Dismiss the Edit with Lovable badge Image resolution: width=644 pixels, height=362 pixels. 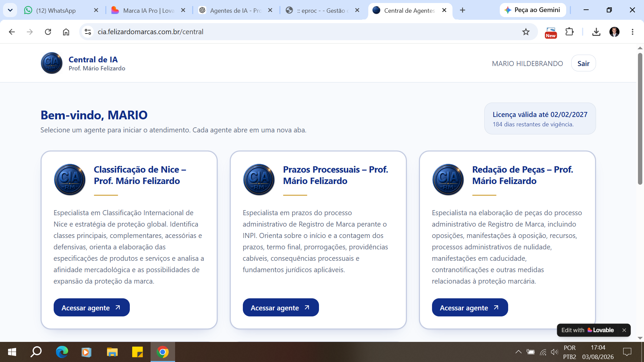coord(624,330)
